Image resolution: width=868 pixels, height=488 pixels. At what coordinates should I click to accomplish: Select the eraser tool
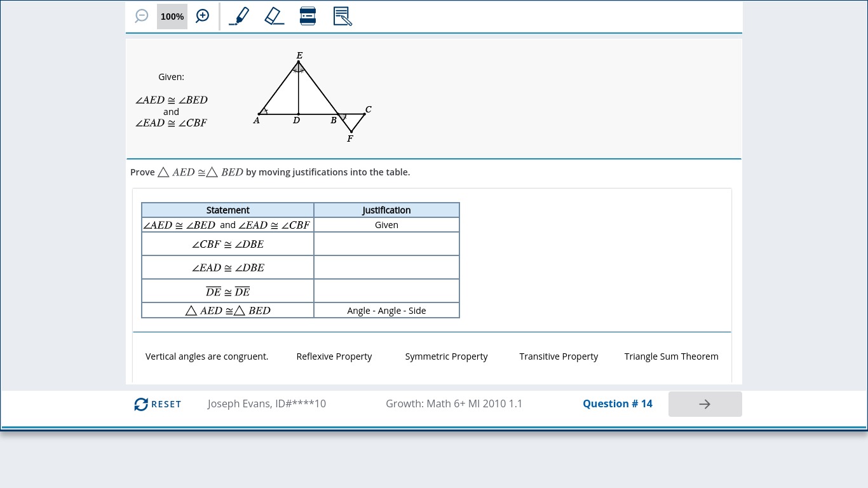click(x=274, y=16)
